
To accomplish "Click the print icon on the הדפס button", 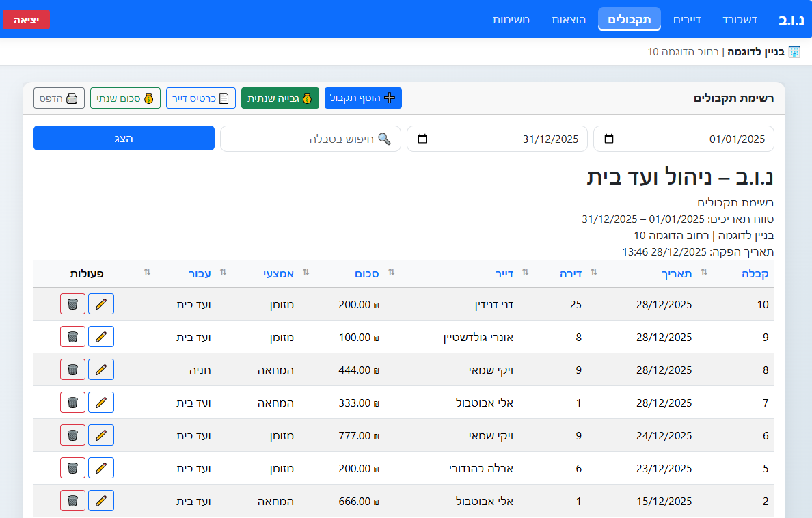I will (71, 98).
